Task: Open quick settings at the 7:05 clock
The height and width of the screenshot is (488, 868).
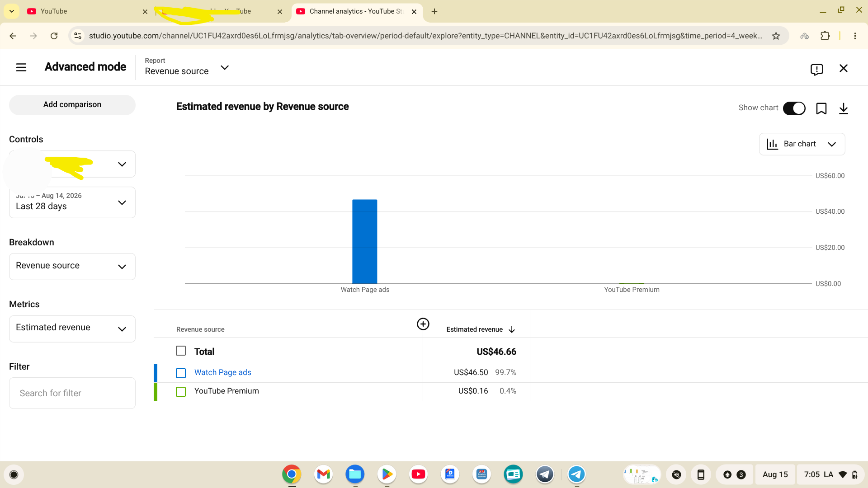Action: [831, 474]
